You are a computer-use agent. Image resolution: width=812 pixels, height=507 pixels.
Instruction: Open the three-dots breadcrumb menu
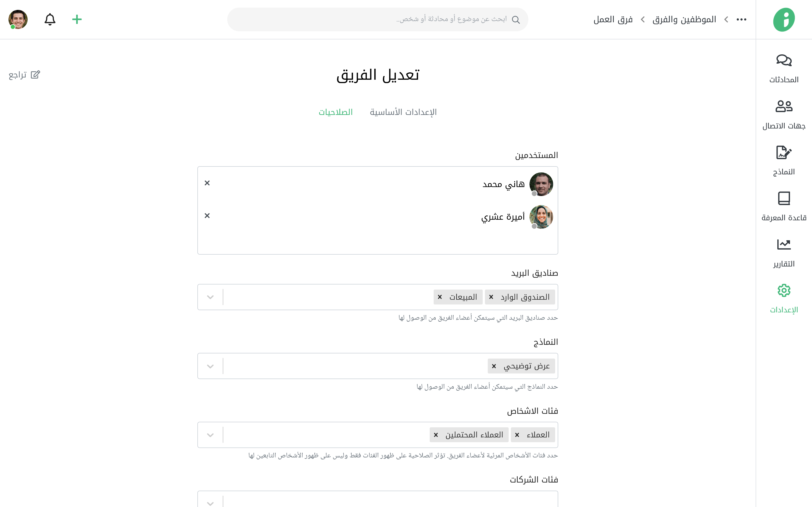pyautogui.click(x=741, y=19)
